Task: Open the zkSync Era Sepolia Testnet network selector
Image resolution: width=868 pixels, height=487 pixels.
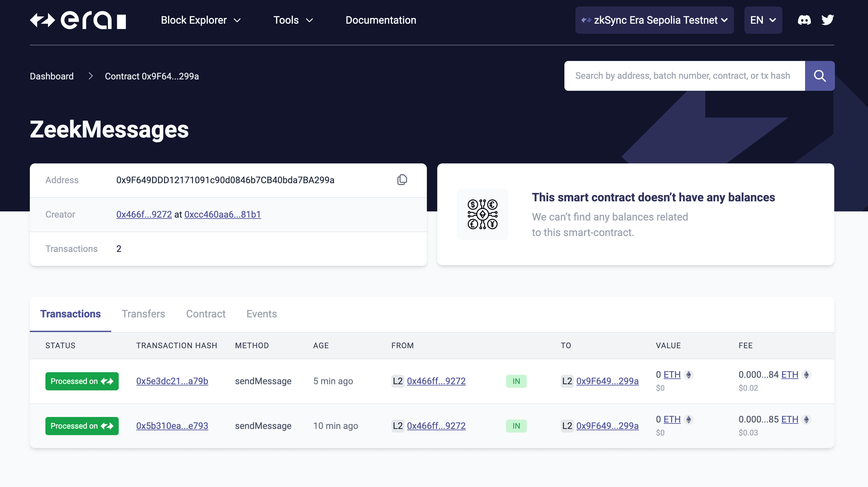Action: (654, 20)
